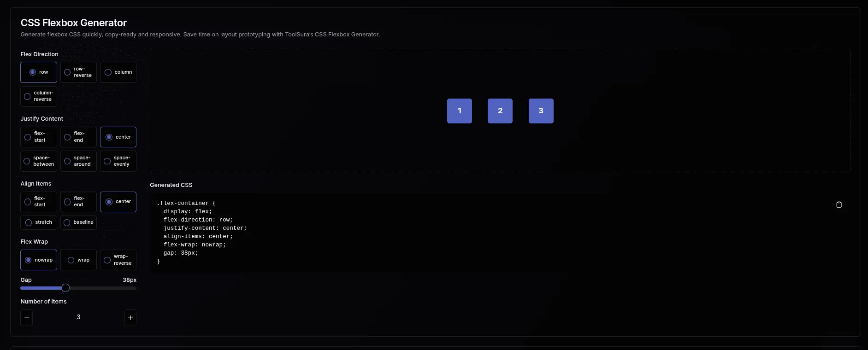Set Align Items to stretch
Viewport: 868px width, 350px height.
(x=39, y=222)
